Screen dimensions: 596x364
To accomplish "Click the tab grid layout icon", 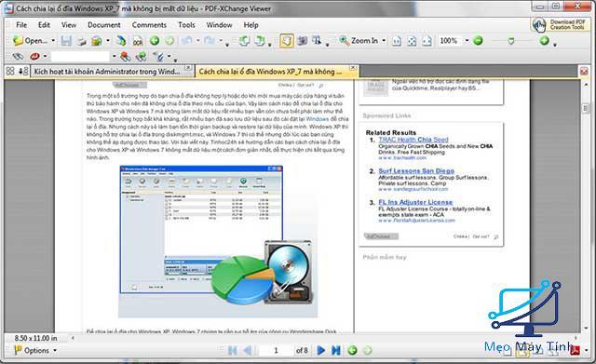I will pyautogui.click(x=10, y=71).
